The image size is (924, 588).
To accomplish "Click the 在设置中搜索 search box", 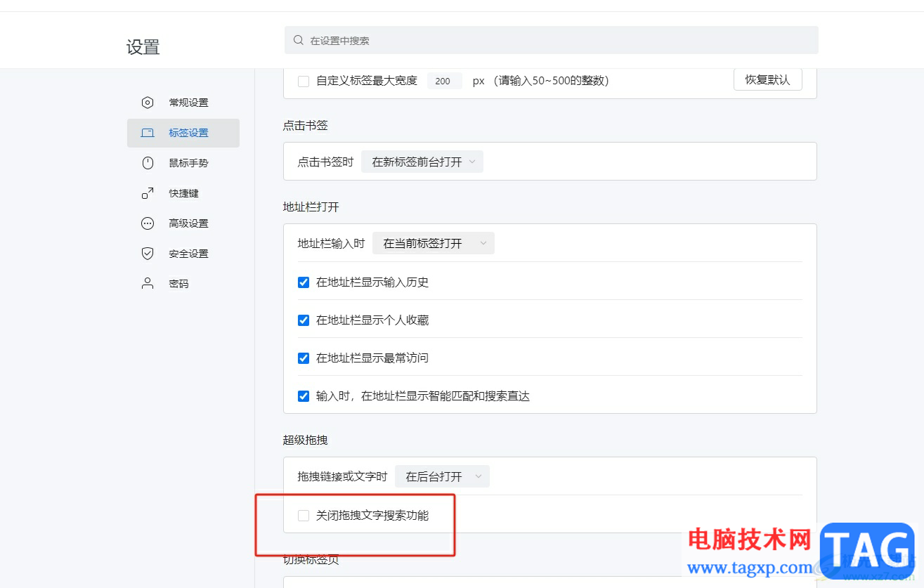I will (492, 40).
